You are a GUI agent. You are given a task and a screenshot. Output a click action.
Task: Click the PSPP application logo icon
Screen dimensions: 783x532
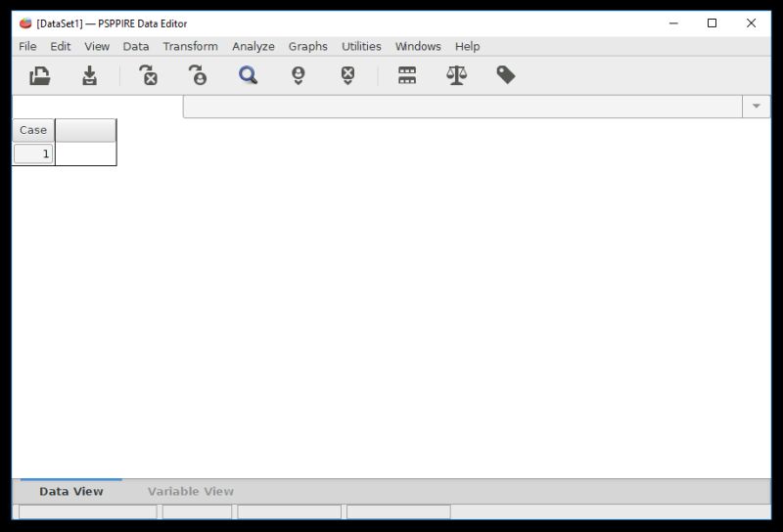click(x=25, y=23)
